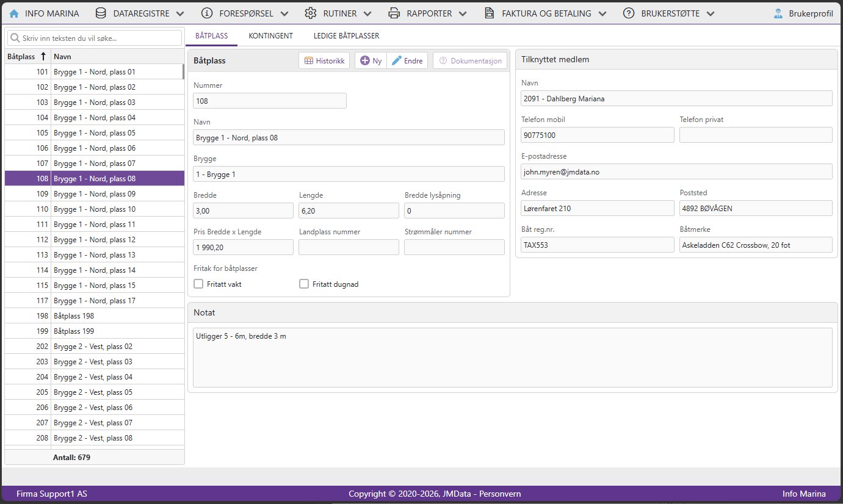Click the Faktura og betaling document icon
Viewport: 843px width, 504px height.
click(x=489, y=13)
